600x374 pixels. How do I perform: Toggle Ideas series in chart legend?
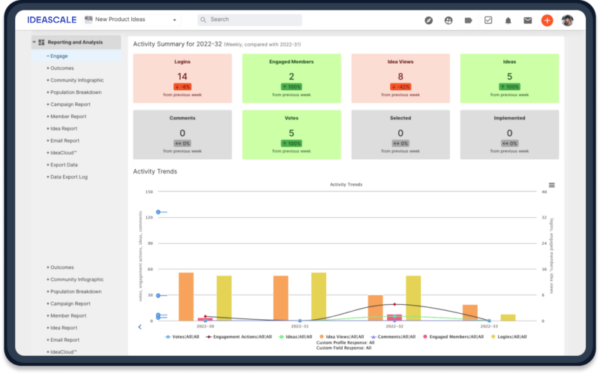296,337
